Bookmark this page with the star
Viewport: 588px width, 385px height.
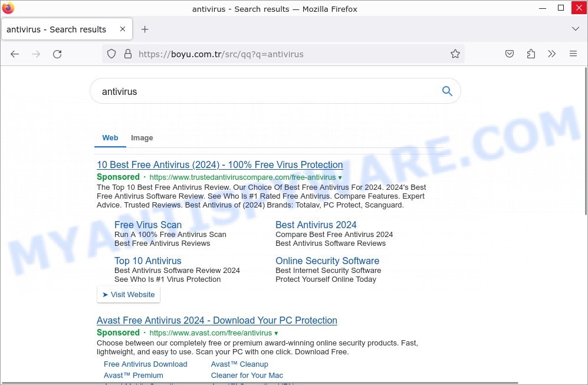[455, 54]
